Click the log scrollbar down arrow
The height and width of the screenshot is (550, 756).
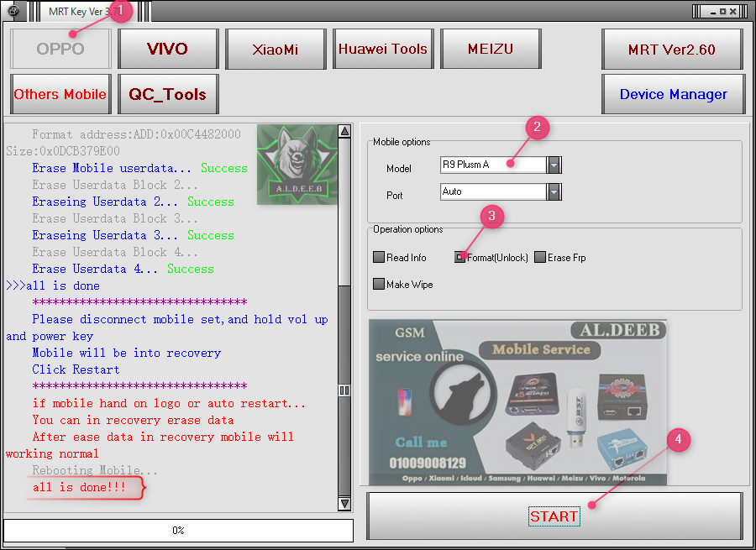click(x=344, y=504)
